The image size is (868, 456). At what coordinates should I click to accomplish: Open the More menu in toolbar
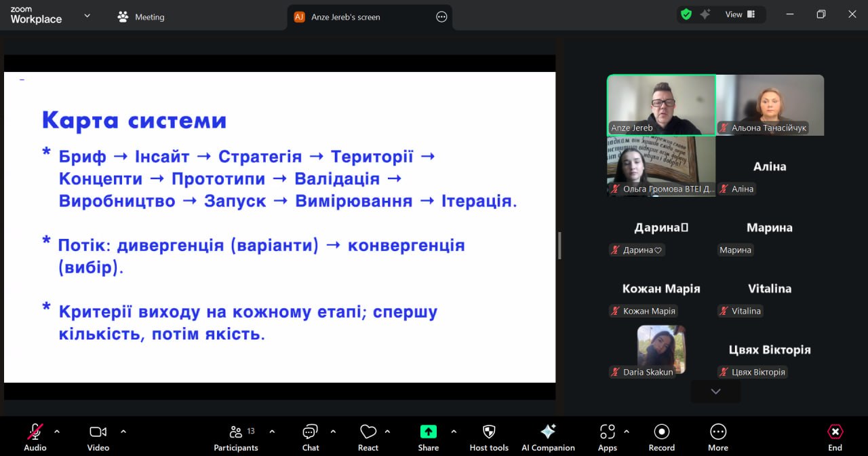tap(717, 432)
